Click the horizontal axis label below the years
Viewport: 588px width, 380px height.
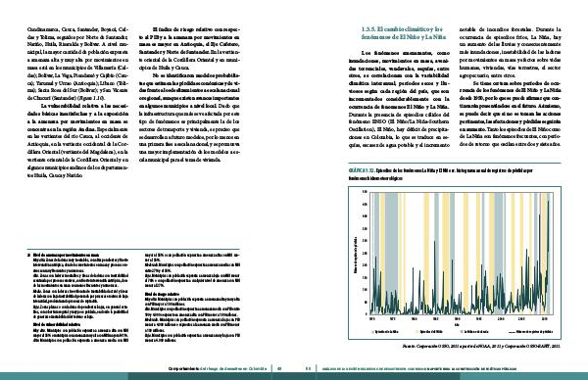(x=457, y=324)
